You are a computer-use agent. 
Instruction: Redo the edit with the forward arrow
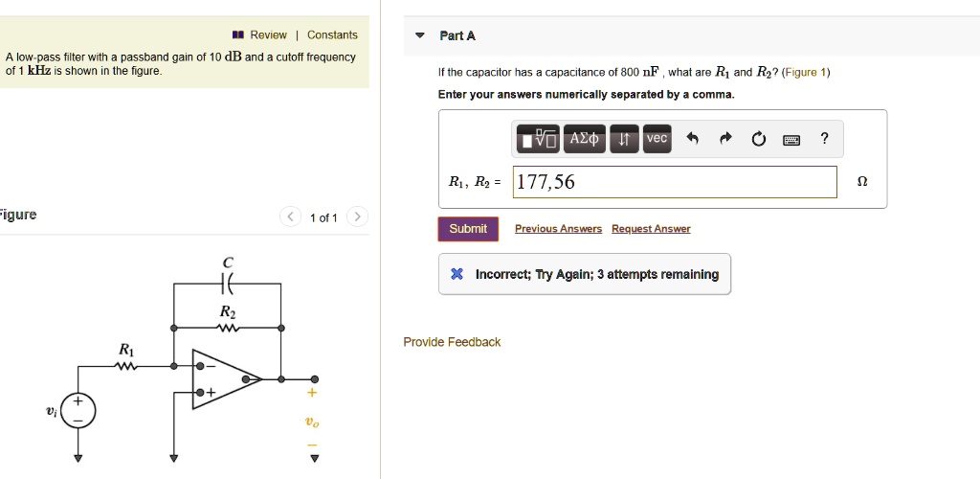pyautogui.click(x=725, y=139)
